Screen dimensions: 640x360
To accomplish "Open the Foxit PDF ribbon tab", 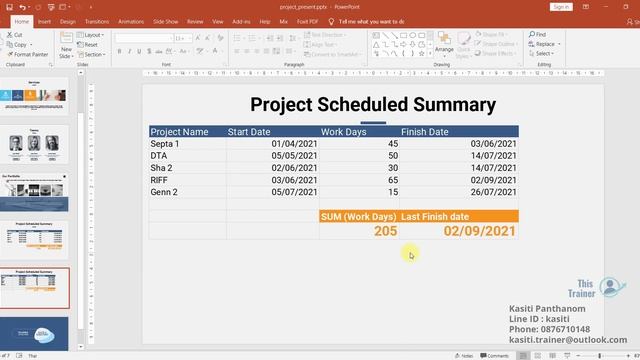I will [307, 22].
